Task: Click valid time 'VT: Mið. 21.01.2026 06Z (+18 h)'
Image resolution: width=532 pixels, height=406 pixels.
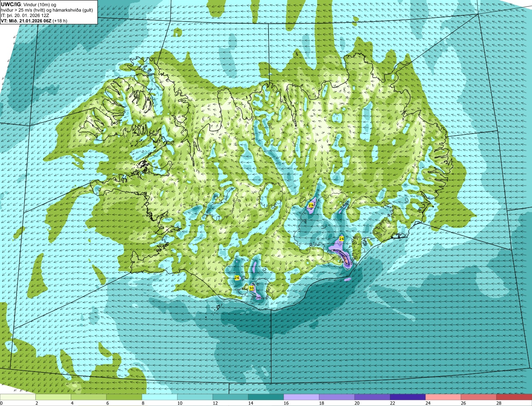Action: (x=34, y=20)
